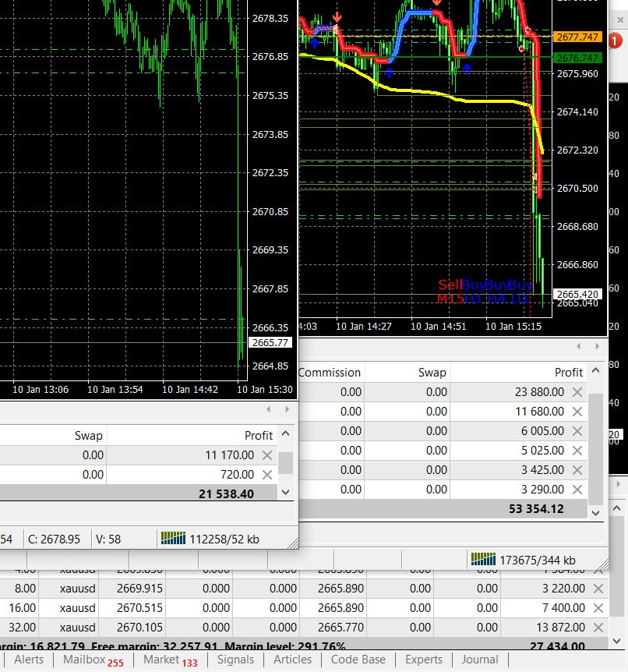Close the position with 3 425.00 profit

pos(577,470)
